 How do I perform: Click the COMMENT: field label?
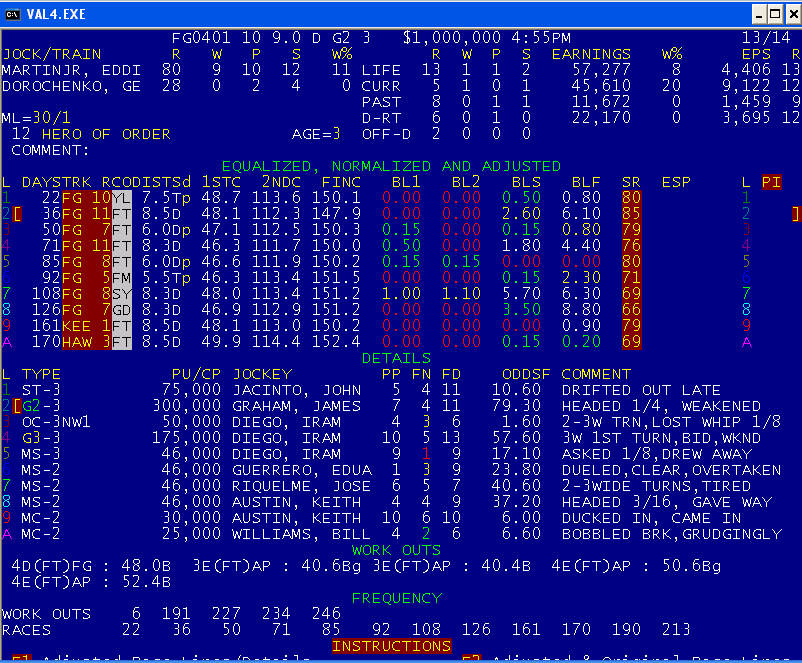pyautogui.click(x=50, y=150)
